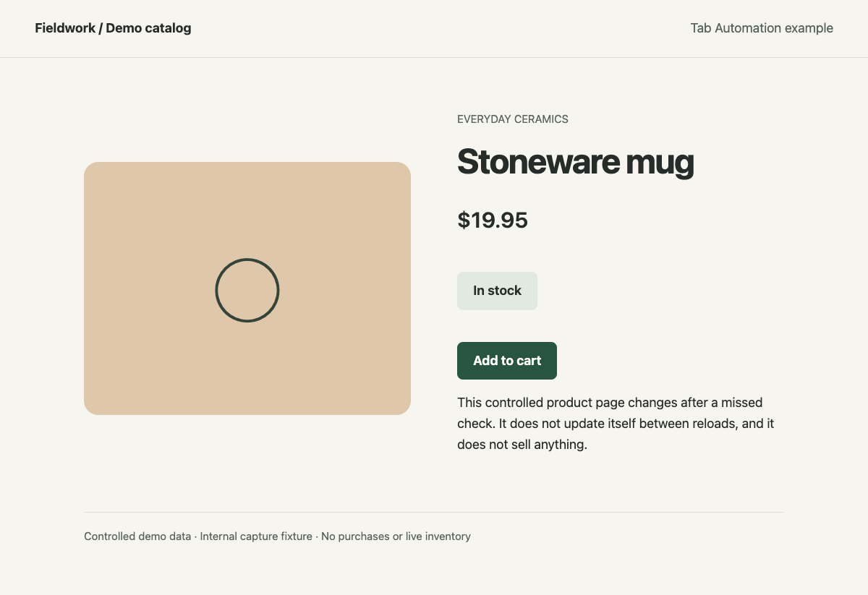Click the word 'stock' in the green badge
This screenshot has width=868, height=595.
(504, 291)
